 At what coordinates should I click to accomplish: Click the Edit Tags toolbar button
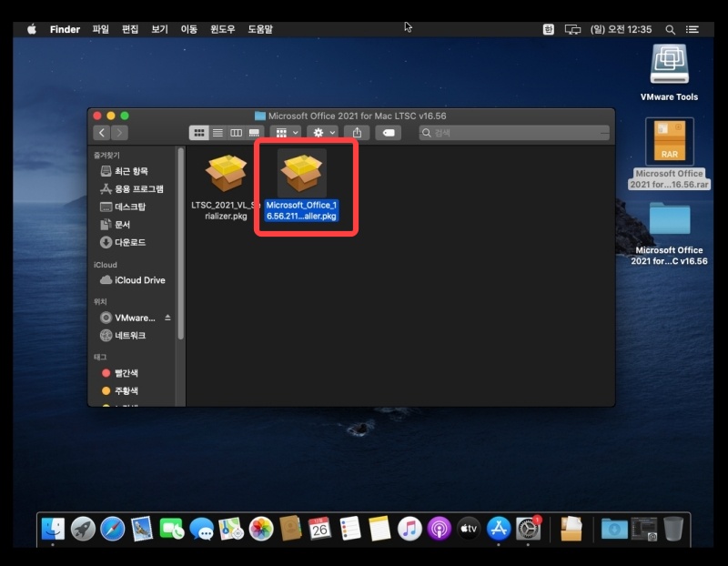click(x=389, y=133)
